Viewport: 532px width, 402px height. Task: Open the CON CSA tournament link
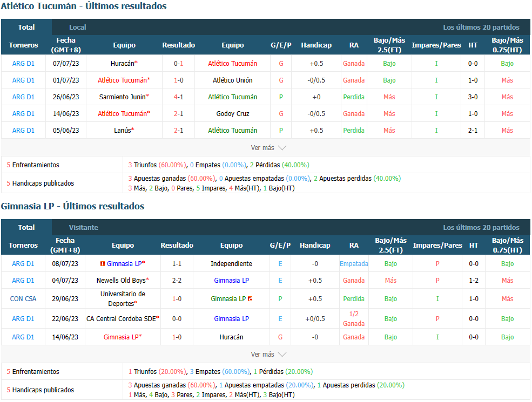tap(23, 299)
